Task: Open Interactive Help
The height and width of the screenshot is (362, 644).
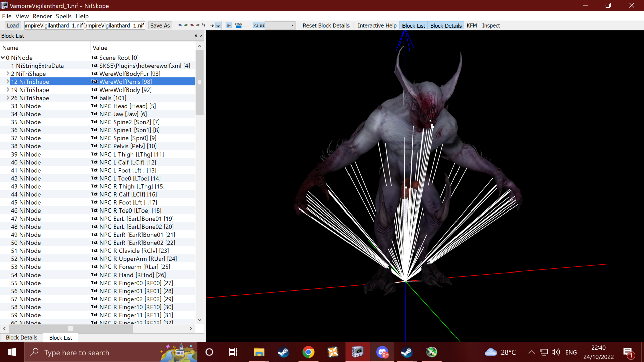Action: point(377,25)
